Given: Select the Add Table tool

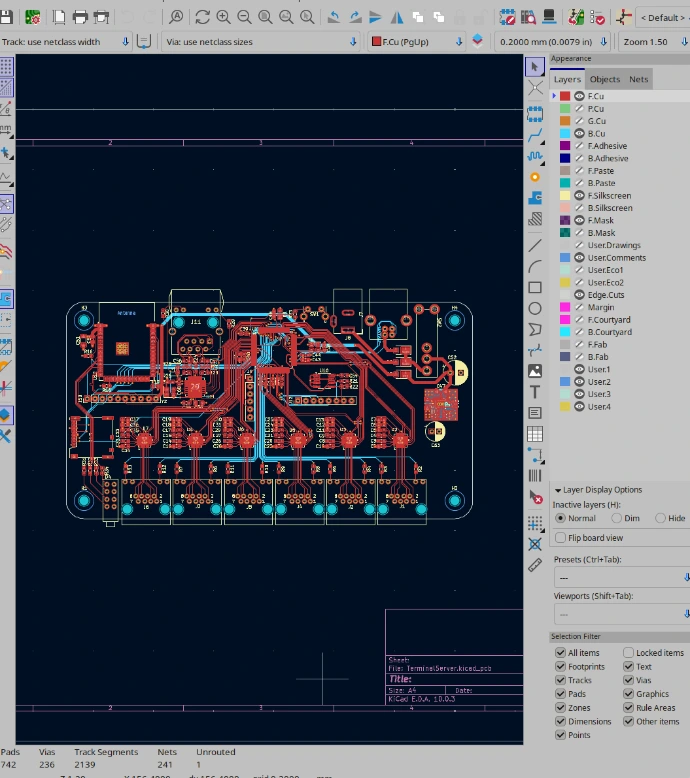Looking at the screenshot, I should point(535,434).
